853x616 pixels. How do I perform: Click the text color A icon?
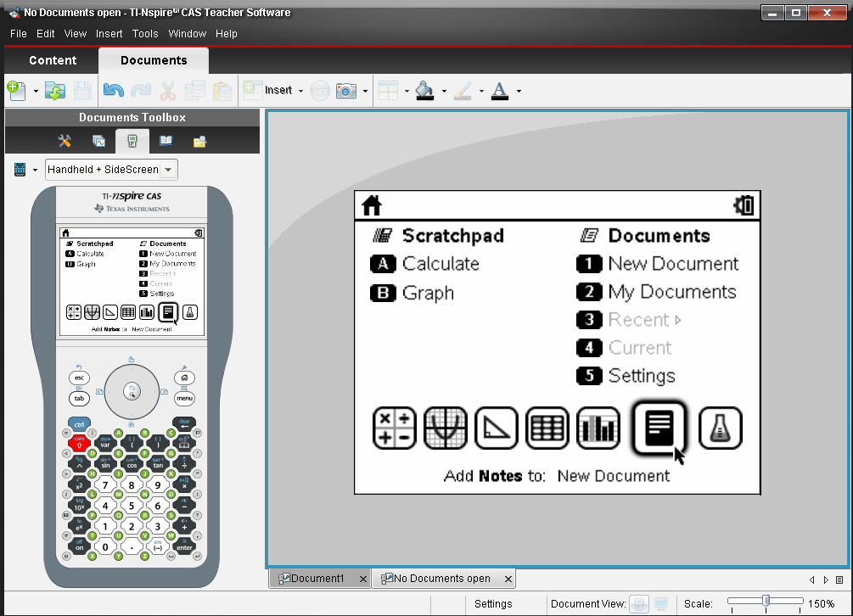(x=499, y=91)
